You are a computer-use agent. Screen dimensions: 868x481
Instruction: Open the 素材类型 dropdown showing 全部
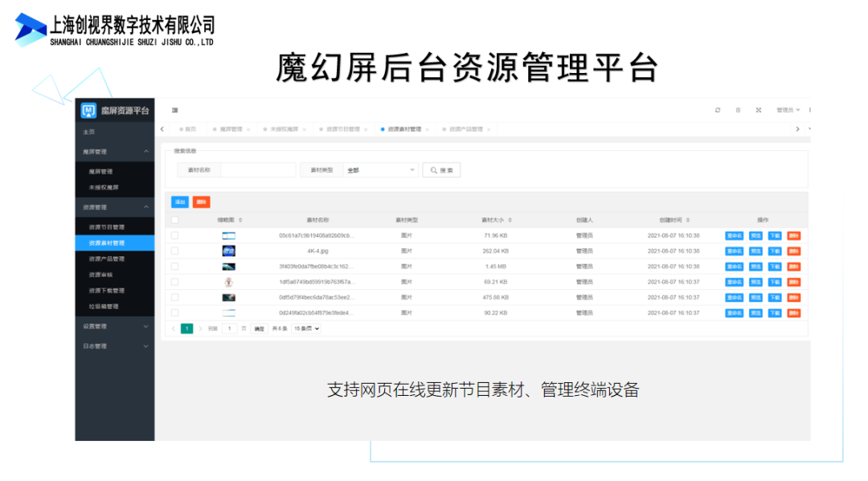[378, 169]
